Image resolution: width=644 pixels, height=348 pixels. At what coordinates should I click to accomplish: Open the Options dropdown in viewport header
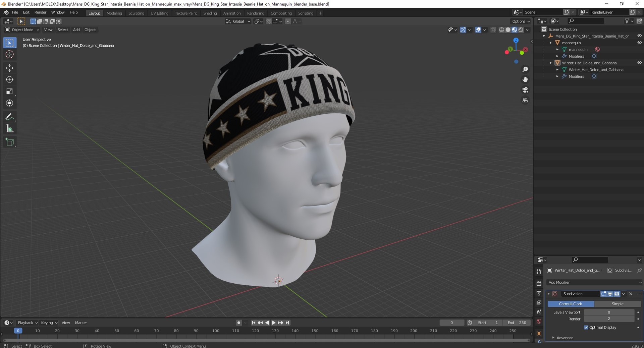pyautogui.click(x=521, y=21)
